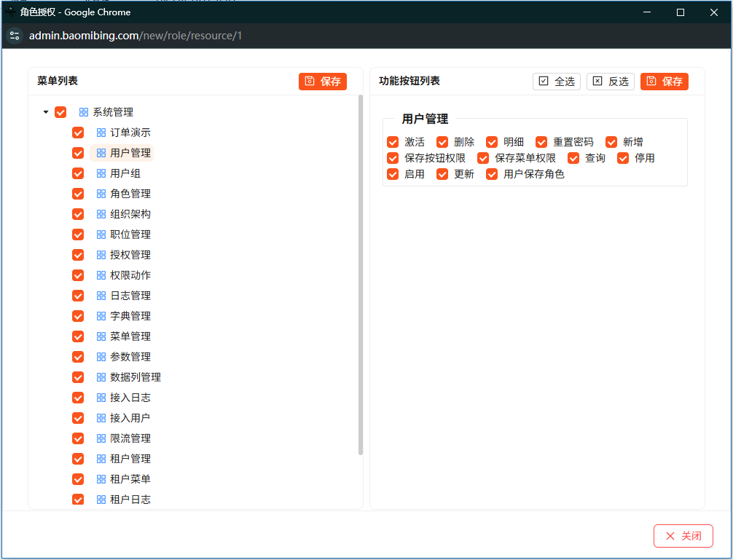Disable the 用户保存角色 checkbox

[x=492, y=174]
